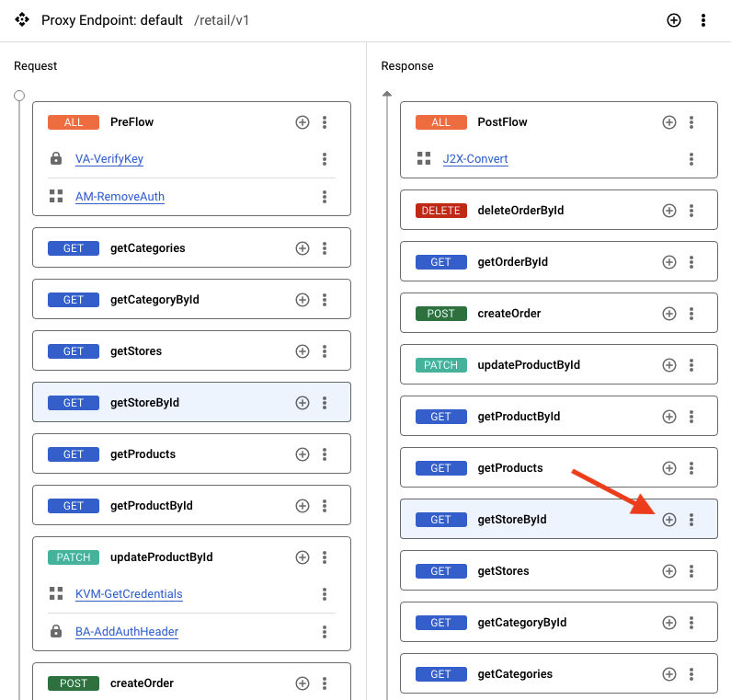
Task: Add a step to request getCategoryById flow
Action: click(x=303, y=299)
